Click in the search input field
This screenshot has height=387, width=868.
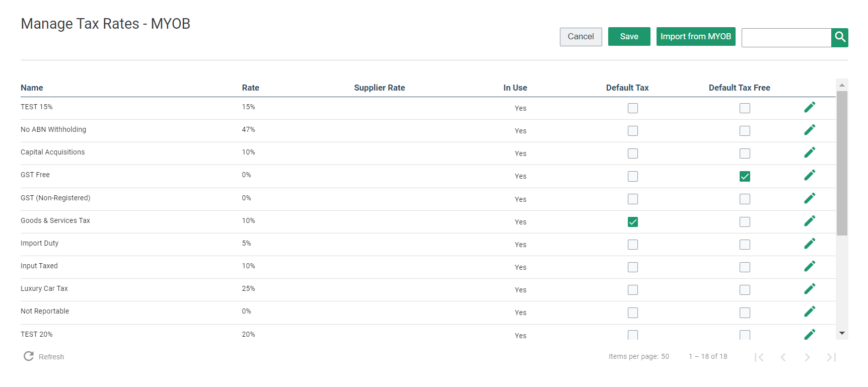coord(786,37)
